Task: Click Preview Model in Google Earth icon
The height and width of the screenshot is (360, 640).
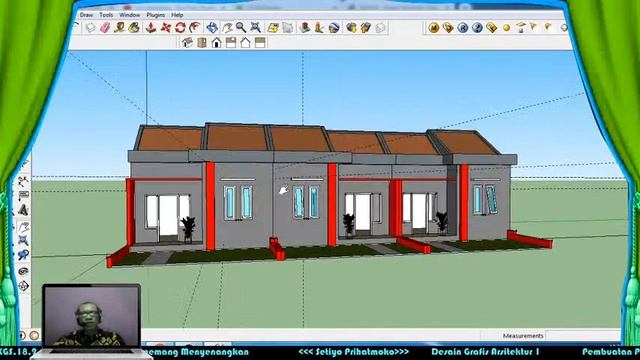Action: click(334, 28)
